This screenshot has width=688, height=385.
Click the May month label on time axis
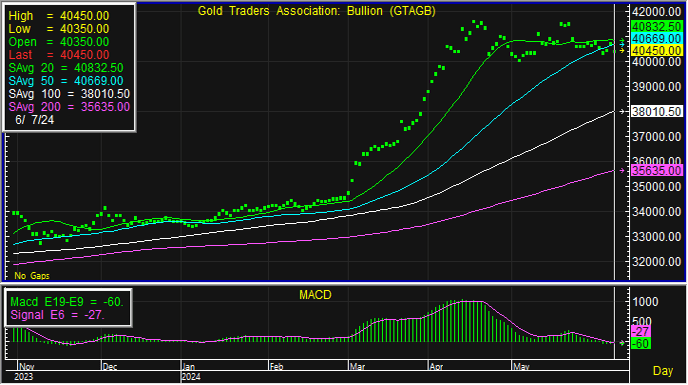coord(521,367)
